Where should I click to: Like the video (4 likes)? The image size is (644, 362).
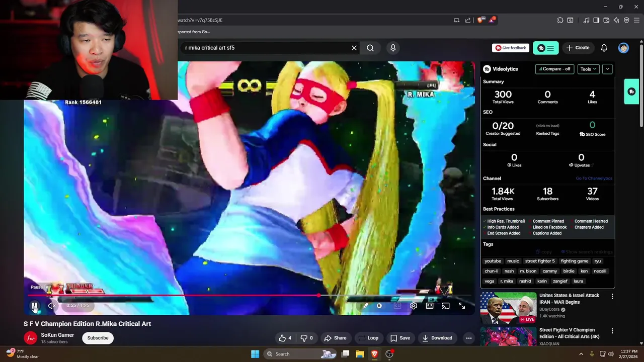click(x=285, y=338)
